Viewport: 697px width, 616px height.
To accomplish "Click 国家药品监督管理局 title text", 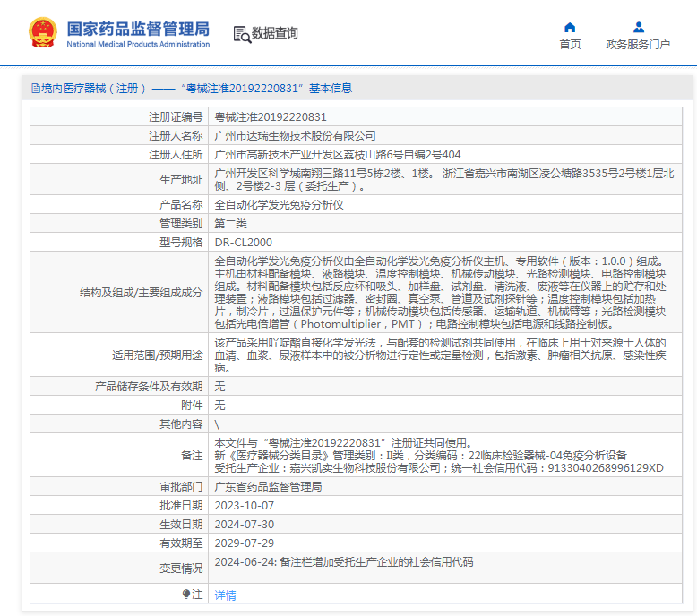I will (x=138, y=29).
